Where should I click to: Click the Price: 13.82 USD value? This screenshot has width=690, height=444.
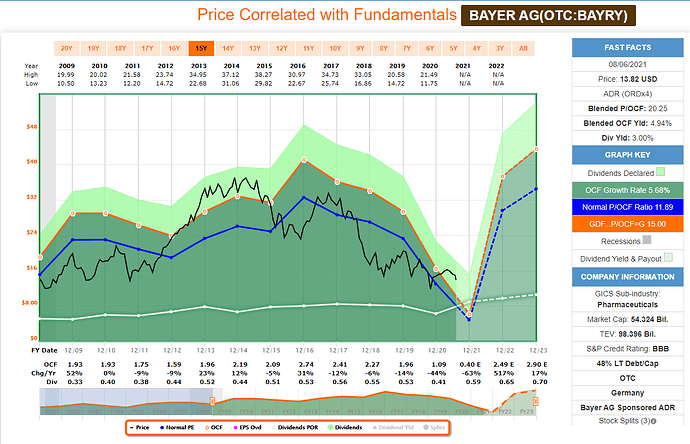(x=638, y=79)
